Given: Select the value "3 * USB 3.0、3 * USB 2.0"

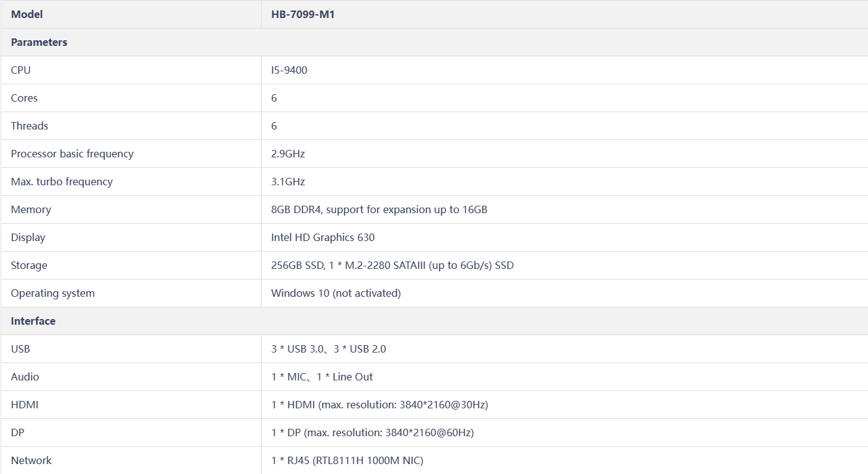Looking at the screenshot, I should [329, 349].
